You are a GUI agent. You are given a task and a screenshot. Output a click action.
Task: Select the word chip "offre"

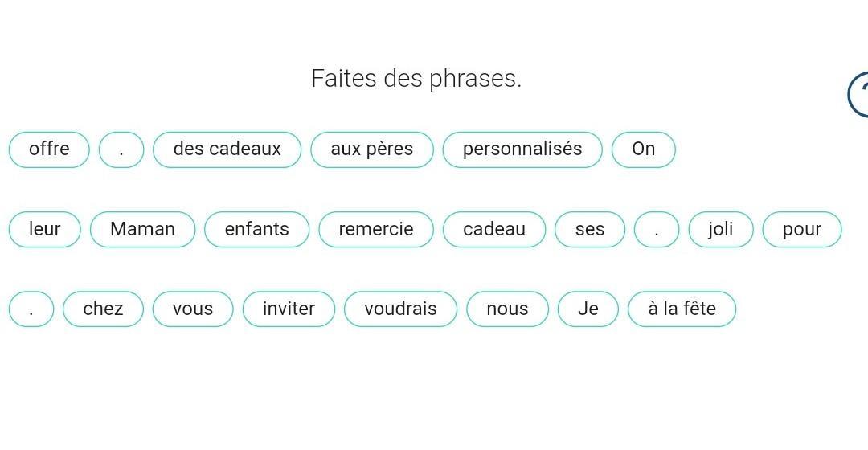(49, 149)
